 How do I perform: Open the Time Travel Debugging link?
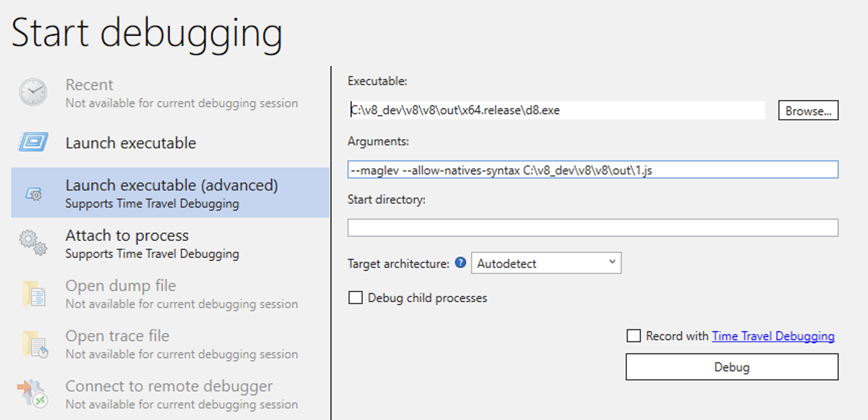(x=773, y=336)
